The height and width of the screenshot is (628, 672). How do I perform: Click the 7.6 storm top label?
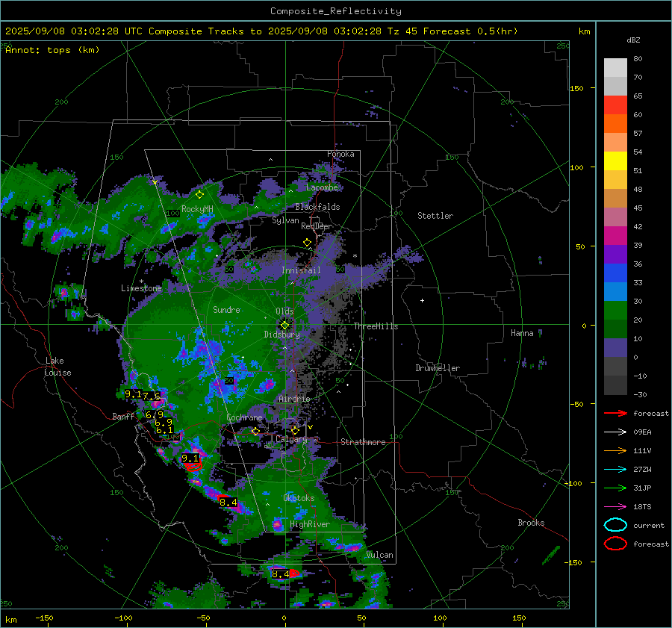pos(152,396)
